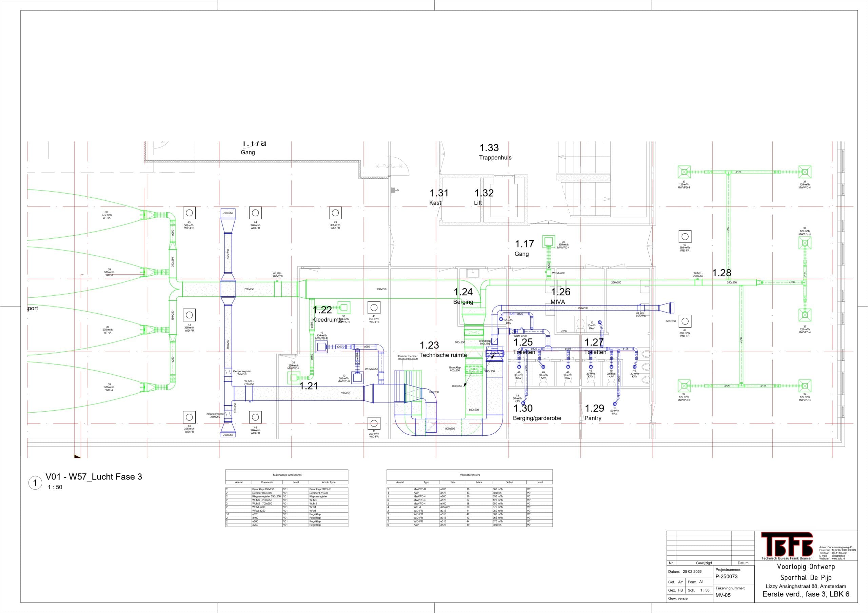This screenshot has height=613, width=868.
Task: Click the TBFB company logo
Action: 786,544
